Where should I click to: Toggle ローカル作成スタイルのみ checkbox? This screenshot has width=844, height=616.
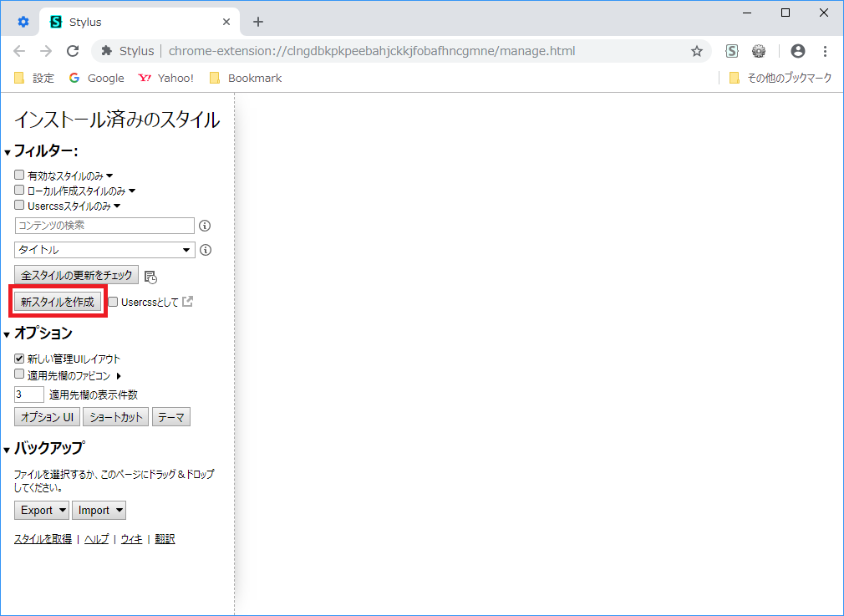pos(19,190)
